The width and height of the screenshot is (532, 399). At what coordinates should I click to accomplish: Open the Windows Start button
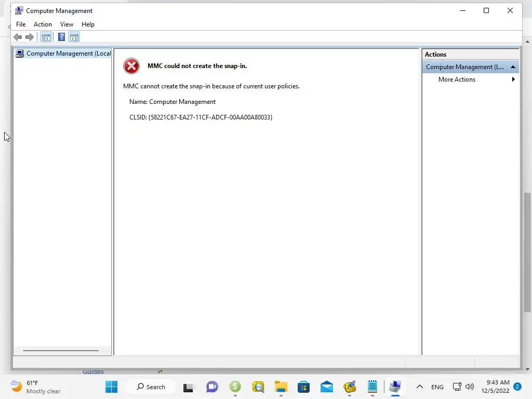pos(111,387)
